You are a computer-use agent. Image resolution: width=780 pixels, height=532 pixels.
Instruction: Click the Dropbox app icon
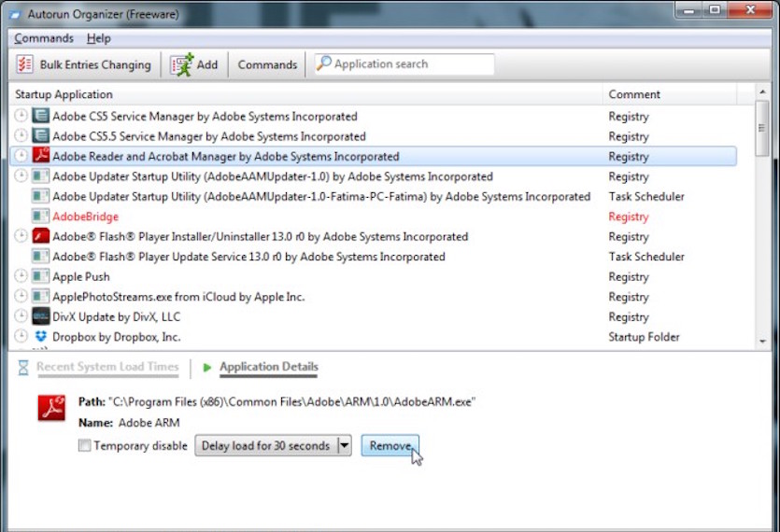tap(41, 336)
